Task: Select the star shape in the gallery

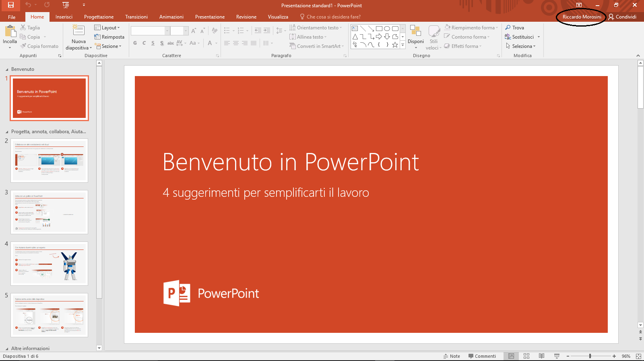Action: click(x=395, y=45)
